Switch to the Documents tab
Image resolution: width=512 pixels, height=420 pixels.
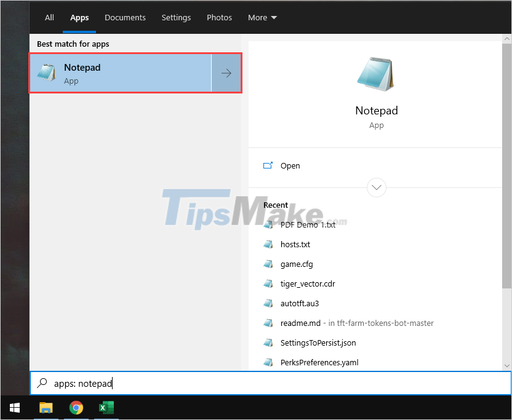click(x=125, y=17)
